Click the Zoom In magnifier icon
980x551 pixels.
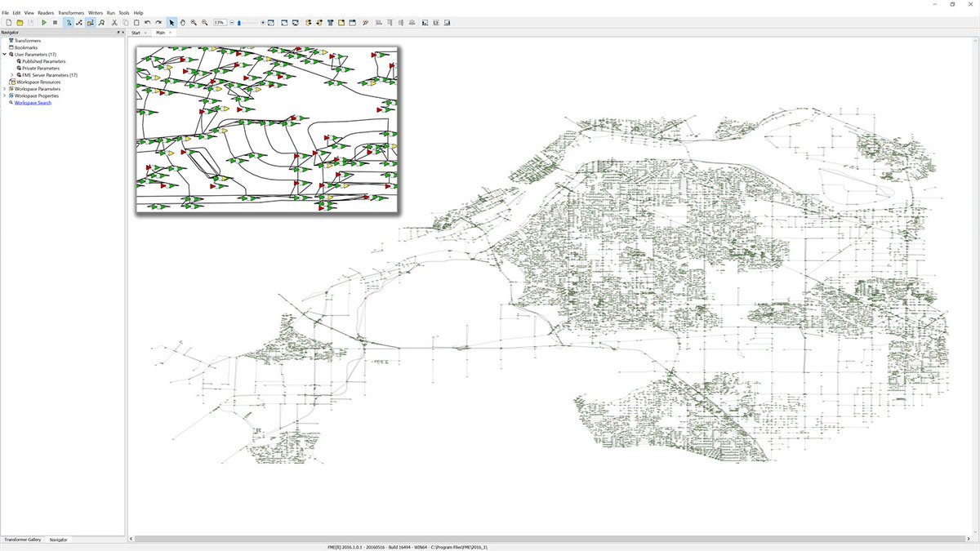[x=194, y=22]
